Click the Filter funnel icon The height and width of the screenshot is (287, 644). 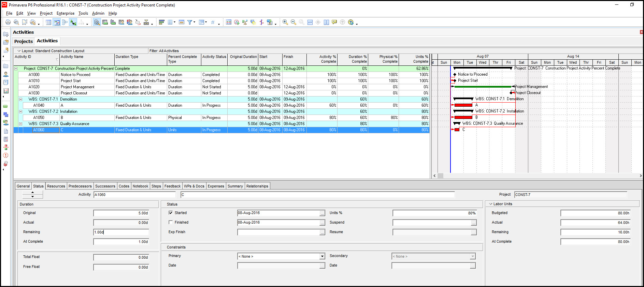[x=190, y=22]
